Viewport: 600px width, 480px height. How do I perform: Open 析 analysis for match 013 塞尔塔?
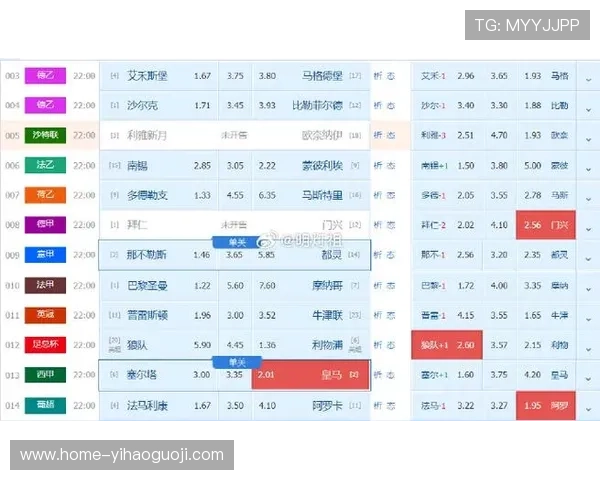pyautogui.click(x=378, y=375)
